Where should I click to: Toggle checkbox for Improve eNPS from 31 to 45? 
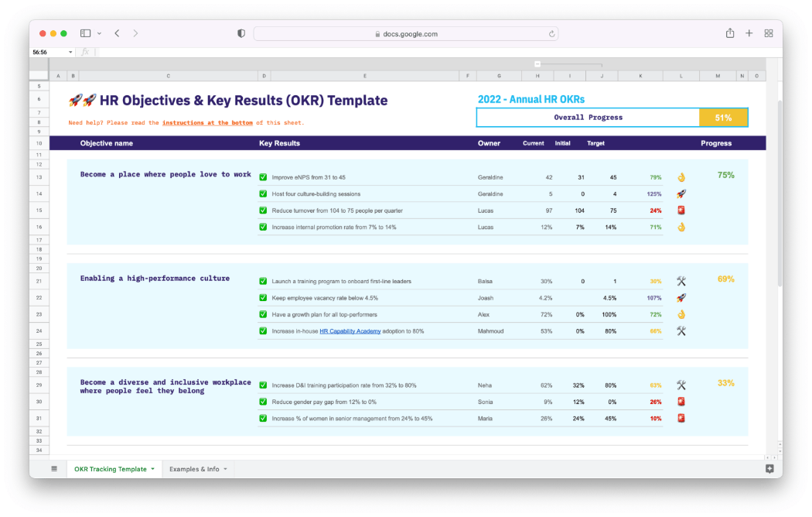click(264, 177)
